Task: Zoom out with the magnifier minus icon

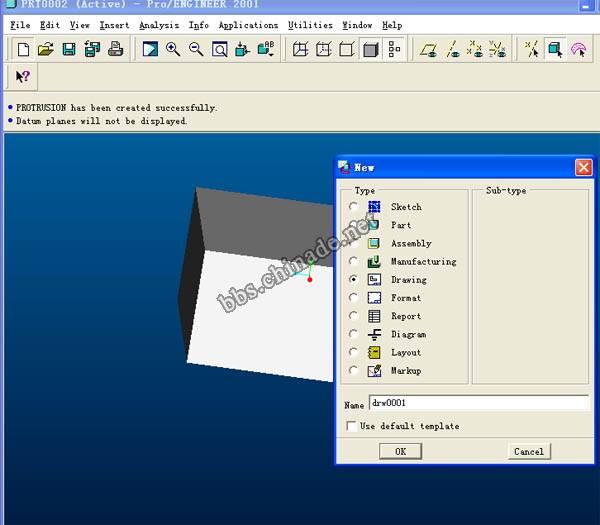Action: click(196, 49)
